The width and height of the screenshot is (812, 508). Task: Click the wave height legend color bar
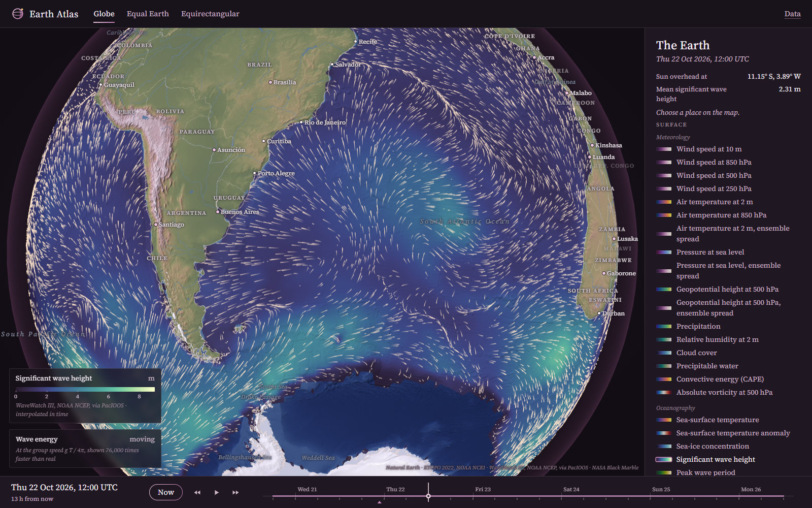pos(85,390)
